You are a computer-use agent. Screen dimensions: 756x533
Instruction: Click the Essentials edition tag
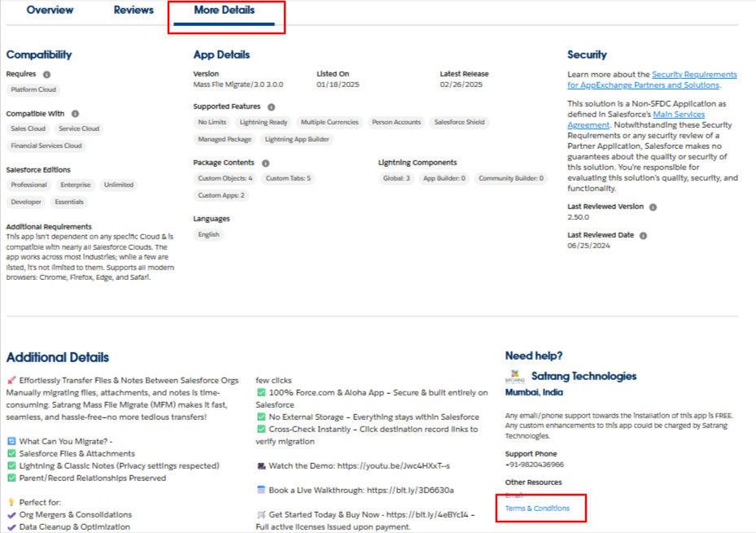69,202
